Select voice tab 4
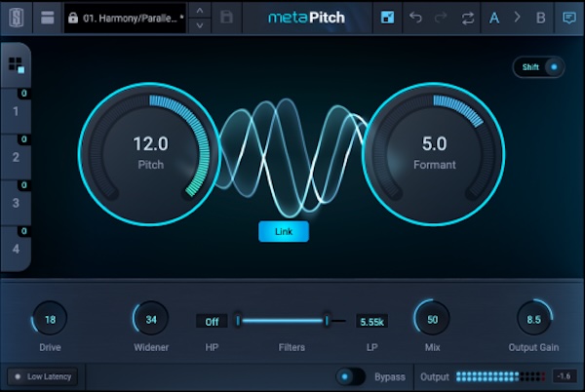585x392 pixels. 16,249
